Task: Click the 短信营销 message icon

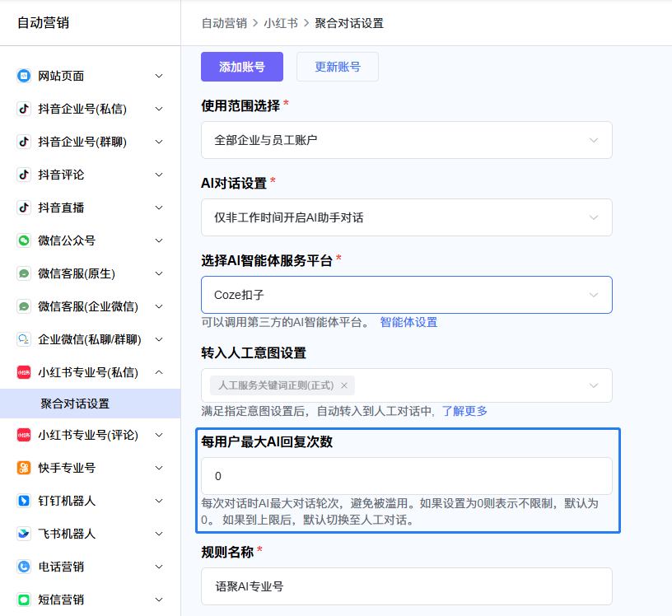Action: (24, 600)
